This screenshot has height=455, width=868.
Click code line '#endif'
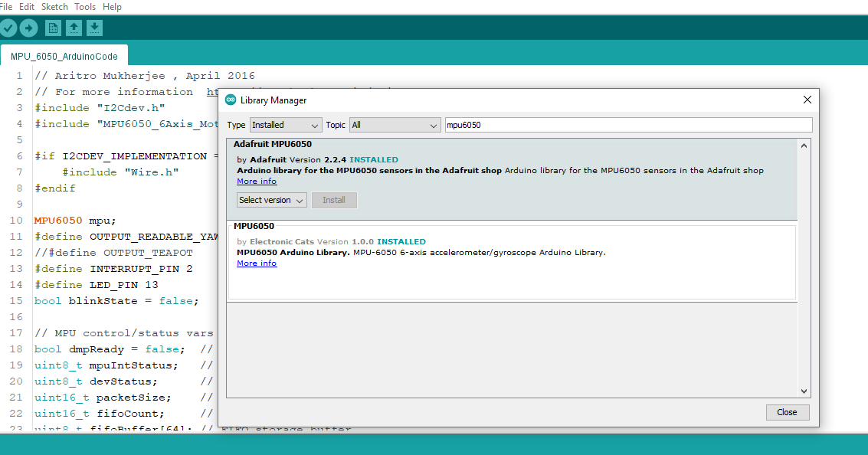click(x=55, y=188)
